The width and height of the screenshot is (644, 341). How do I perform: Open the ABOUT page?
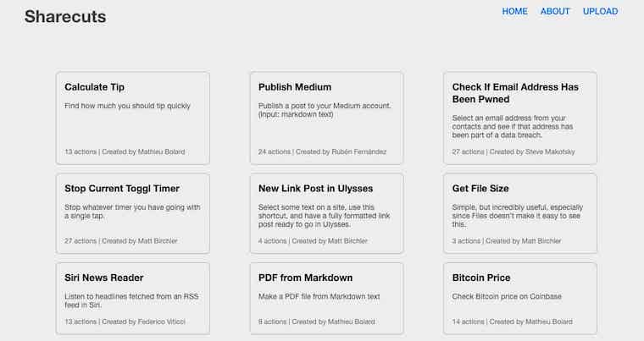(555, 12)
